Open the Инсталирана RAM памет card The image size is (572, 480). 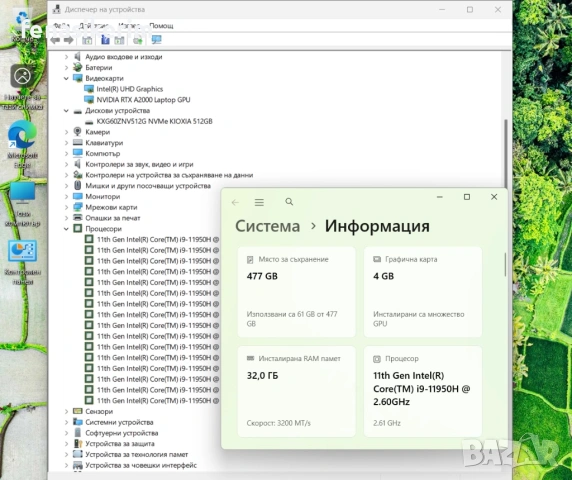pos(297,391)
